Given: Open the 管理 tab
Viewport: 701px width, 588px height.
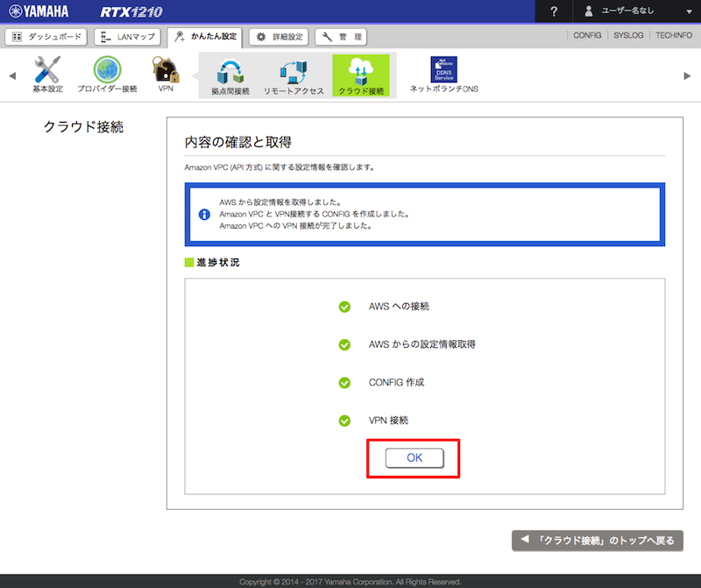Looking at the screenshot, I should (x=341, y=37).
